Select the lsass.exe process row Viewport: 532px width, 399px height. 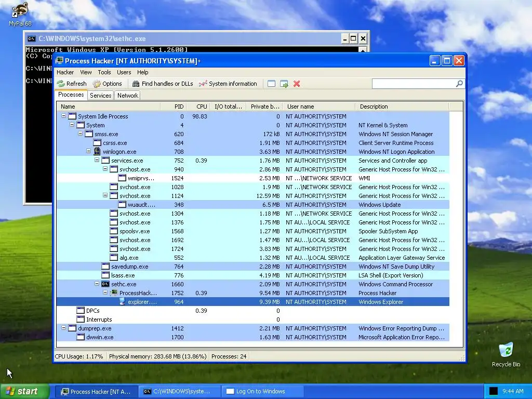point(253,275)
